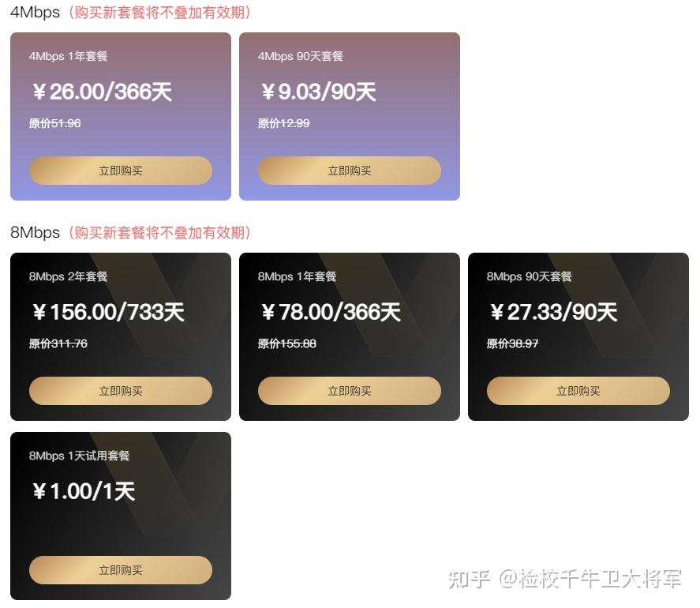This screenshot has height=608, width=700.
Task: Click the ¥1.00/1天 trial price
Action: (x=84, y=491)
